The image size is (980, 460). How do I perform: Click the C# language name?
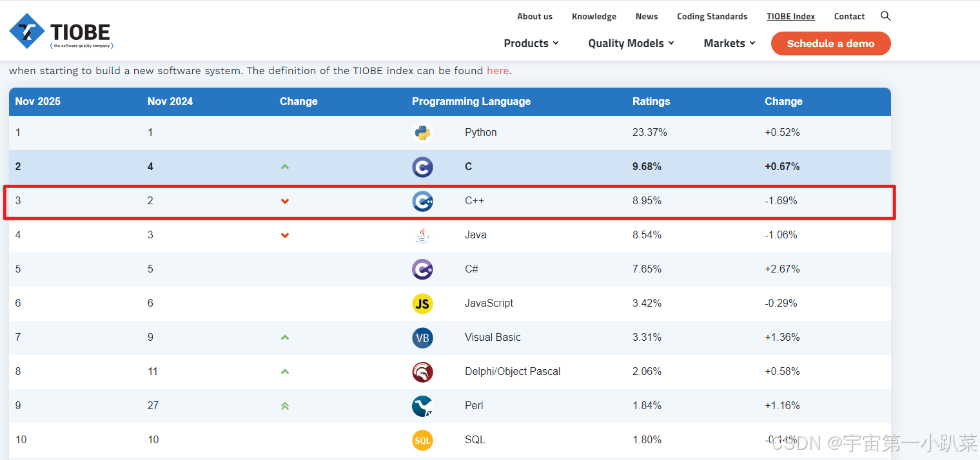[471, 269]
